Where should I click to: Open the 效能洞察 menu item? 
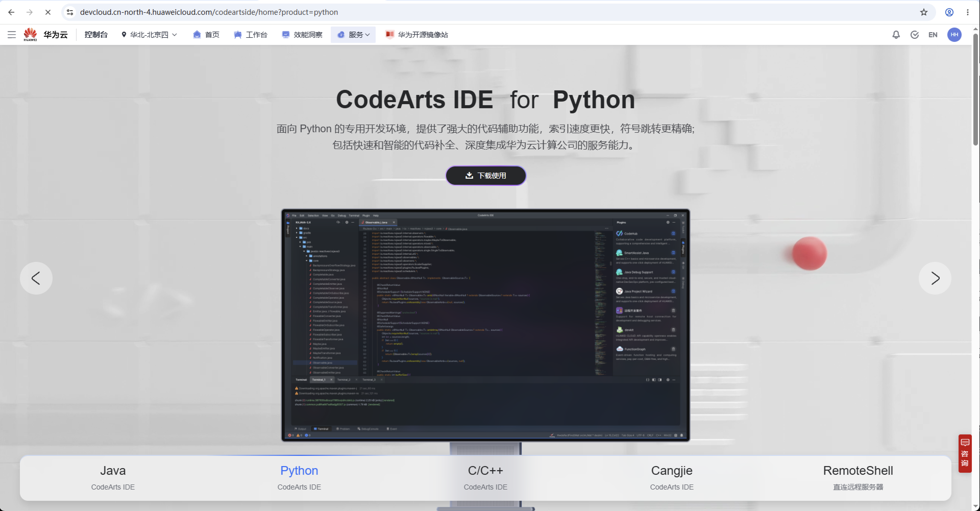[x=302, y=35]
